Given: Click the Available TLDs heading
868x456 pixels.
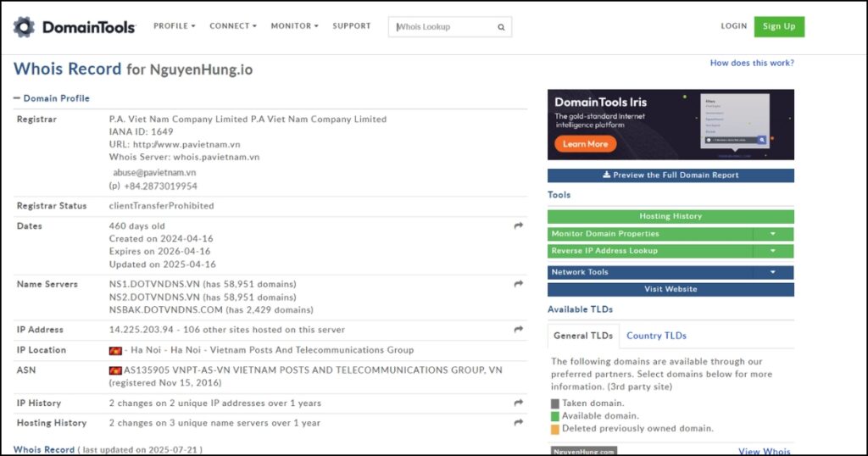Looking at the screenshot, I should click(x=580, y=309).
